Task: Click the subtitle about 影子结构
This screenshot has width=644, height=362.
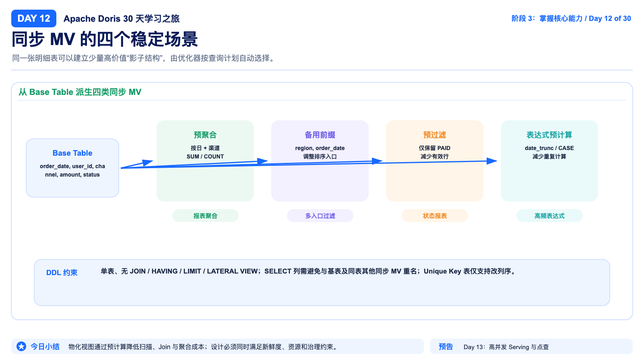Action: pos(144,58)
